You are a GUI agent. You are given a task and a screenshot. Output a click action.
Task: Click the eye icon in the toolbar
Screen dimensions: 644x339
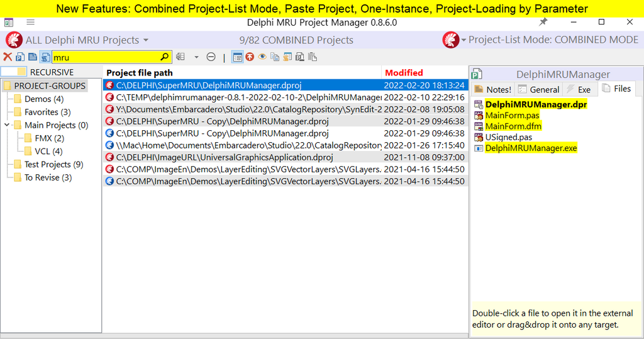(262, 57)
